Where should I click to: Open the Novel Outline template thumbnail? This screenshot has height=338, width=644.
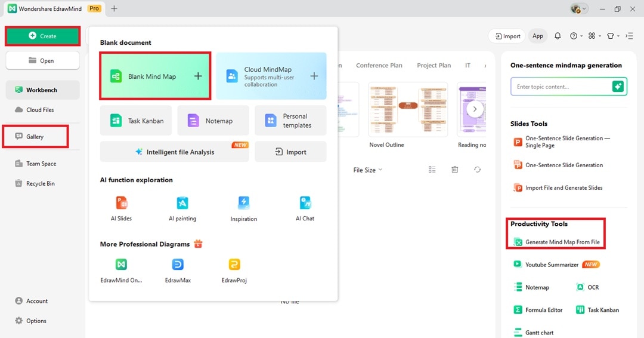click(408, 109)
